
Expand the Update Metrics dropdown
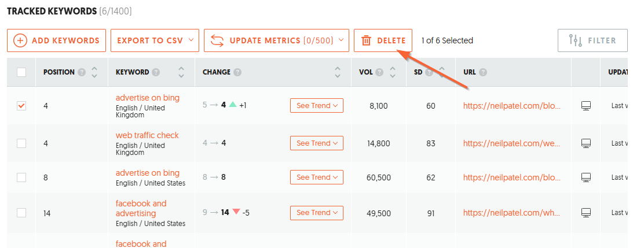tap(276, 40)
